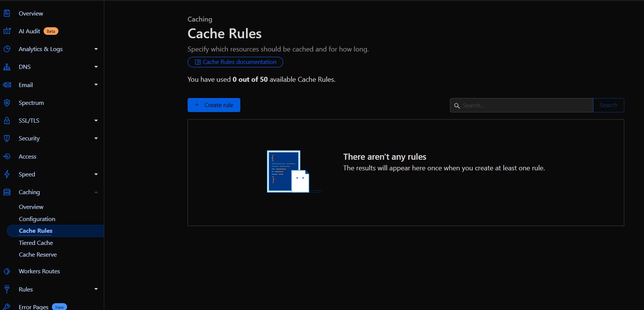The height and width of the screenshot is (310, 644).
Task: Click the DNS network icon in sidebar
Action: (x=7, y=67)
